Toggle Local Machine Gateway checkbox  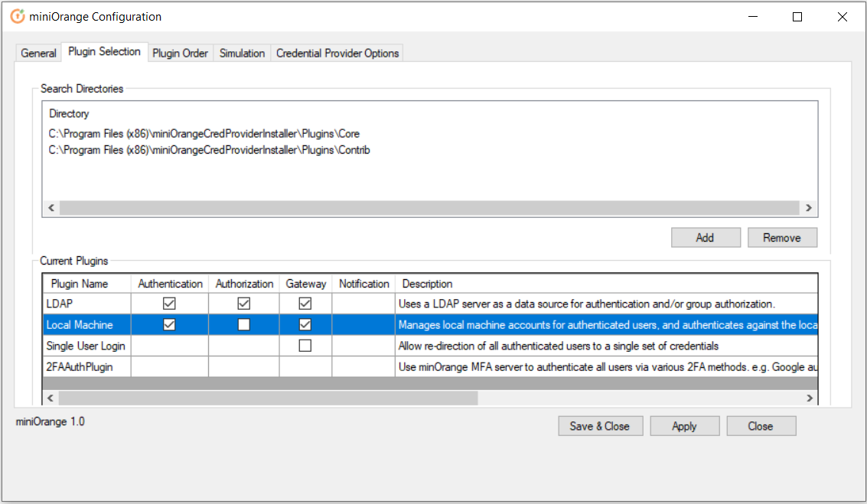click(305, 324)
